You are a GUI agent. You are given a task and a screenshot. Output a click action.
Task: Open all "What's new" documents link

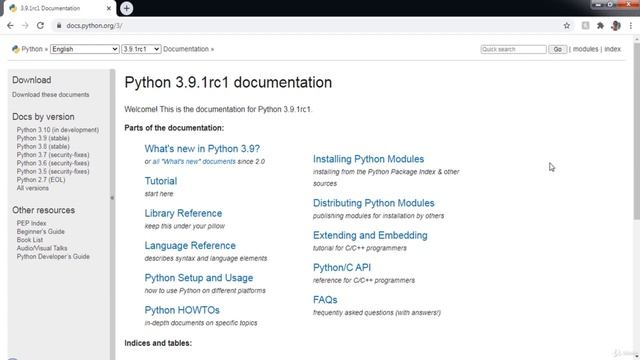[x=194, y=162]
